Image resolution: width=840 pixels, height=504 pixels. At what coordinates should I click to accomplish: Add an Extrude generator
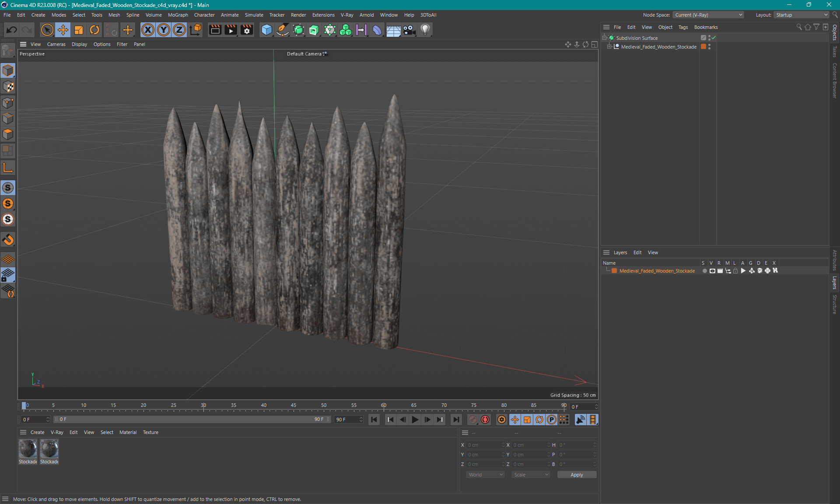pyautogui.click(x=314, y=30)
